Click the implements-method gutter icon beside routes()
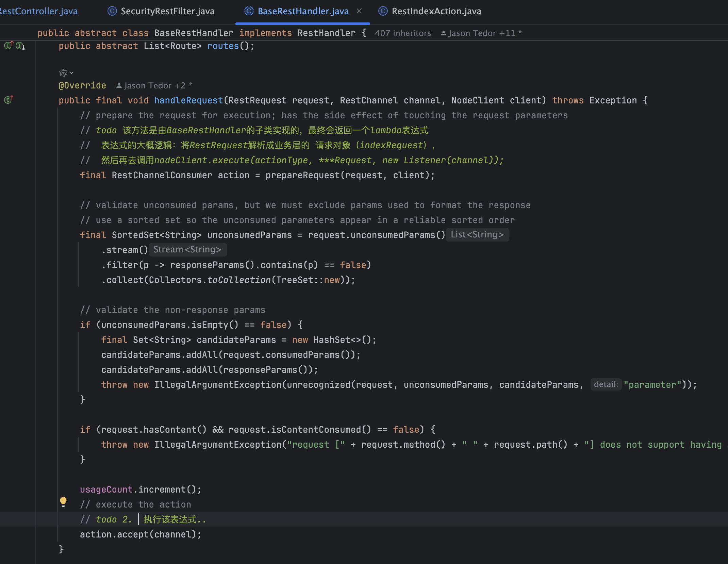 click(8, 45)
